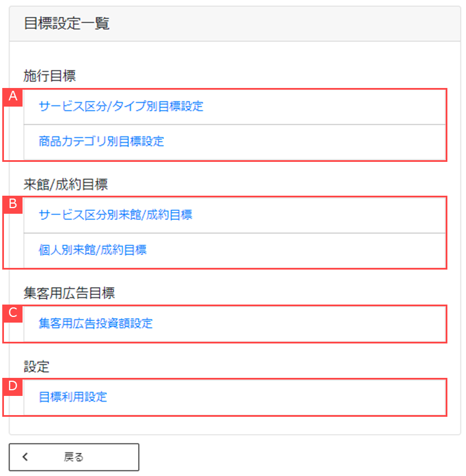Image resolution: width=466 pixels, height=476 pixels.
Task: Click the red label marker A
Action: (x=12, y=96)
